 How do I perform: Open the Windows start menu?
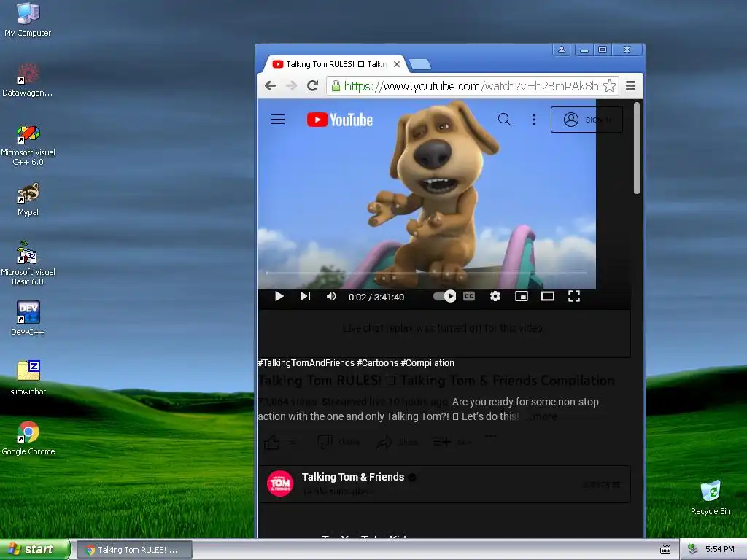tap(35, 549)
